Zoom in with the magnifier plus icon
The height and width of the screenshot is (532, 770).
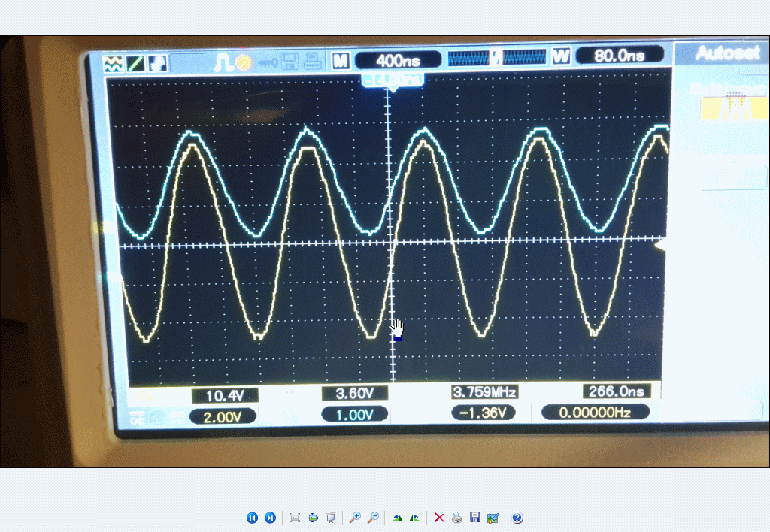click(x=354, y=518)
